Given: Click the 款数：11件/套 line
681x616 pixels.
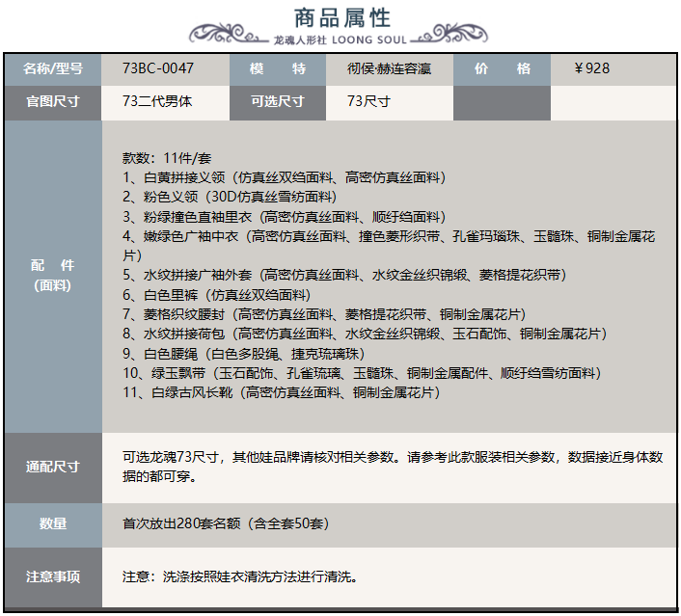Looking at the screenshot, I should (166, 158).
